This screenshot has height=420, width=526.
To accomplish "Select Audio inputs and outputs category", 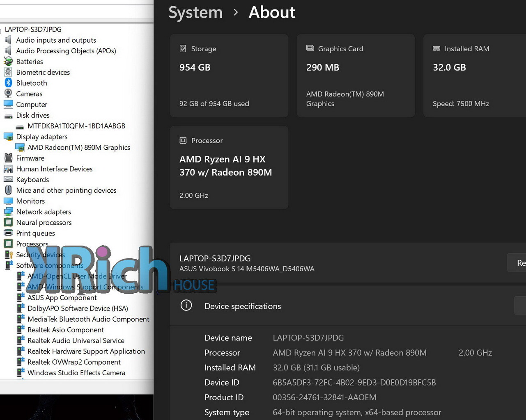I will tap(56, 40).
